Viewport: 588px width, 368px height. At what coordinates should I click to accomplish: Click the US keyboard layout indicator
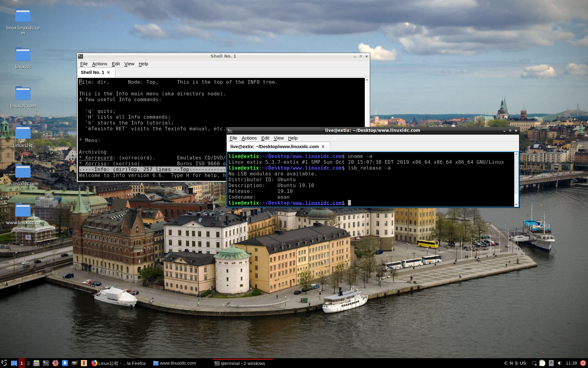(x=523, y=363)
